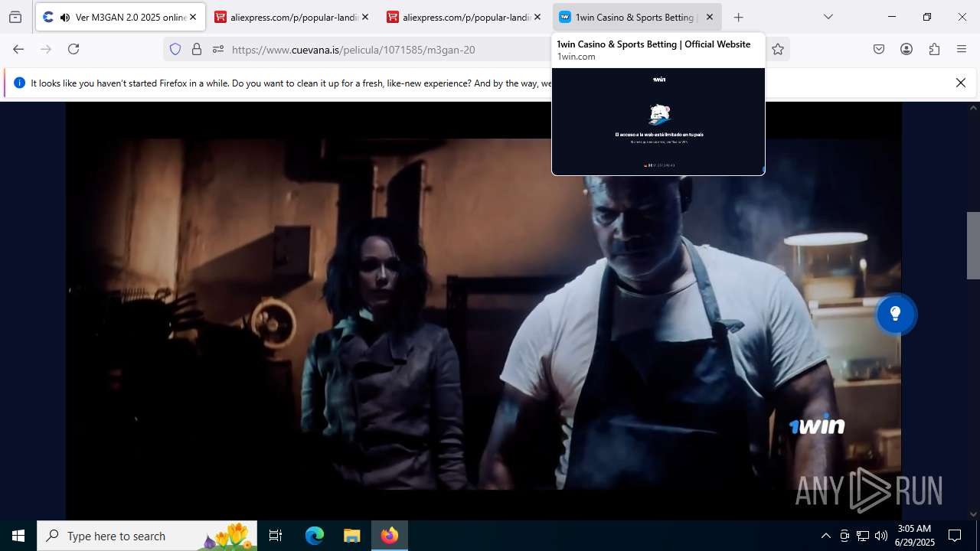The width and height of the screenshot is (980, 551).
Task: Open the Firefox account menu
Action: (x=906, y=49)
